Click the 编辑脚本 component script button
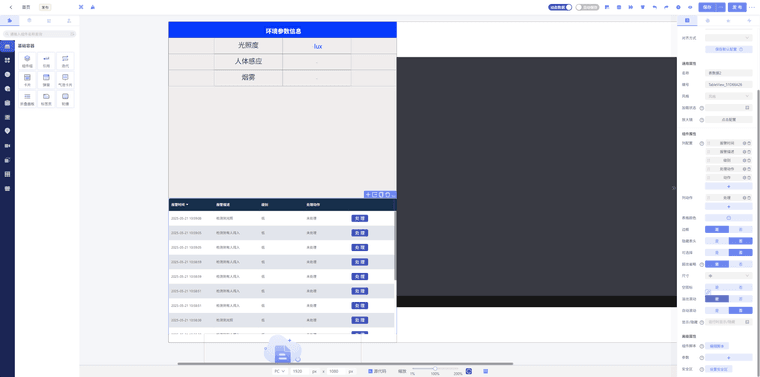The width and height of the screenshot is (760, 377). click(x=717, y=346)
